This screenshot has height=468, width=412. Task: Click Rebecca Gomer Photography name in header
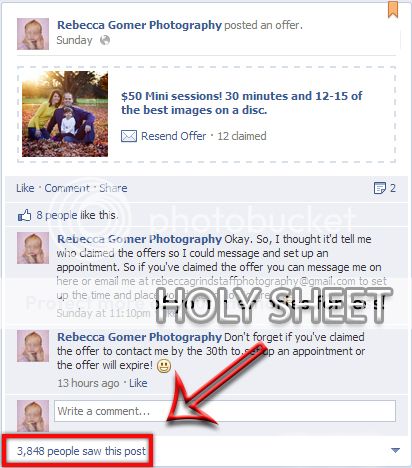pyautogui.click(x=139, y=25)
